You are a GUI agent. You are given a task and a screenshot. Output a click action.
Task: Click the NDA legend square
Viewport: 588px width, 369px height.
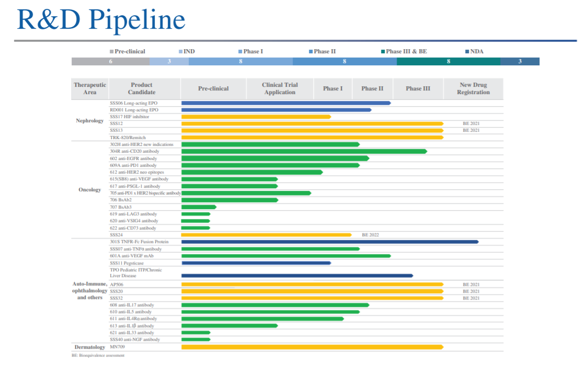point(467,52)
